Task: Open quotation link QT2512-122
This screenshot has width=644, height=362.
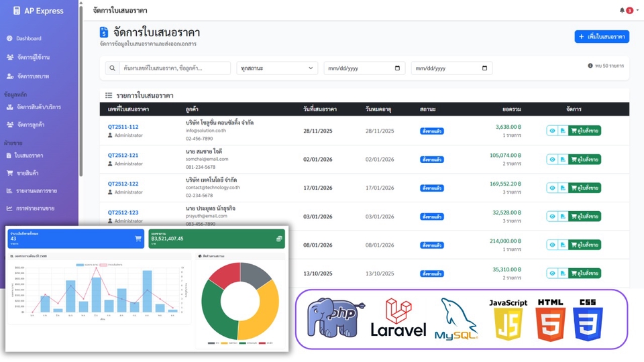Action: click(123, 184)
